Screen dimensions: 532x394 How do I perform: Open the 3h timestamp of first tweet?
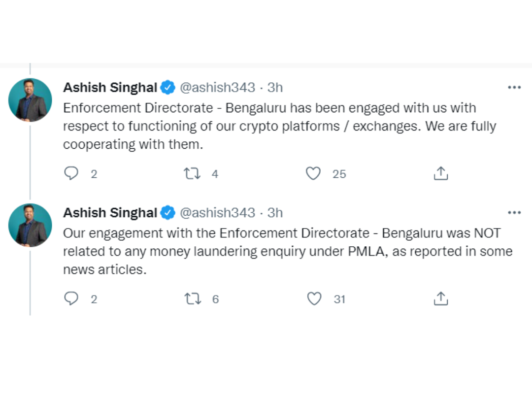(x=275, y=88)
